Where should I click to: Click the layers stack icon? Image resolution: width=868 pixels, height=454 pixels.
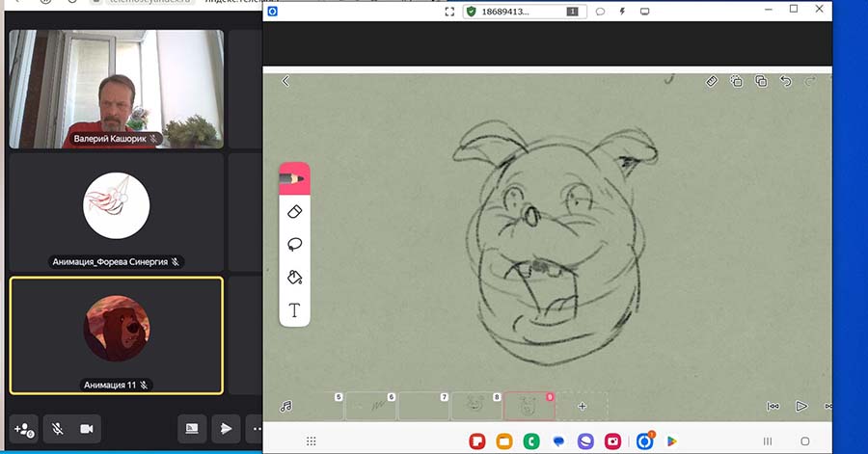761,81
